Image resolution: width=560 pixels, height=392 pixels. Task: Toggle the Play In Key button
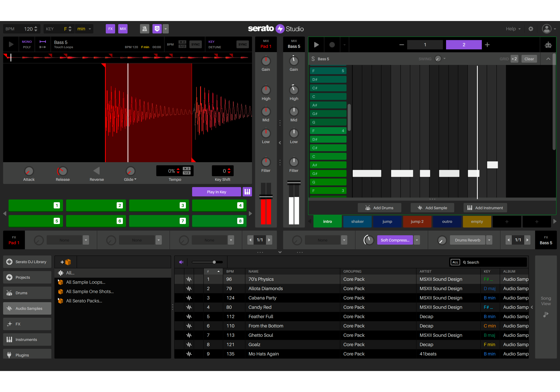(216, 192)
